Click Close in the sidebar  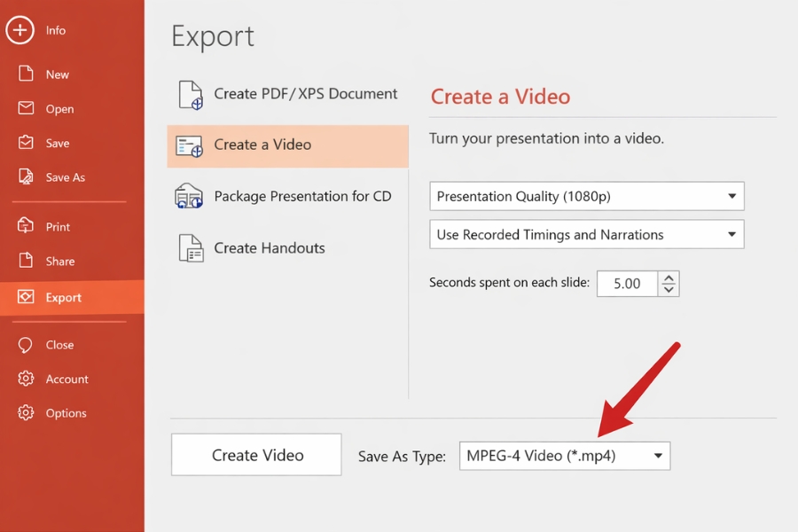(58, 344)
